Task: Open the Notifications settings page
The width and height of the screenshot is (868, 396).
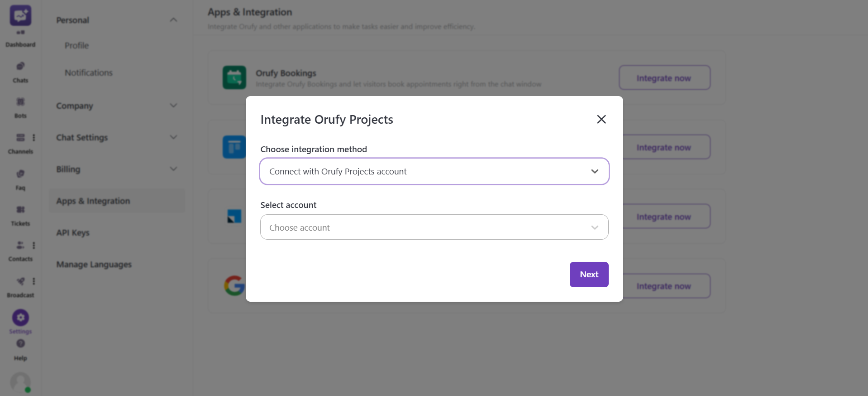Action: point(88,72)
